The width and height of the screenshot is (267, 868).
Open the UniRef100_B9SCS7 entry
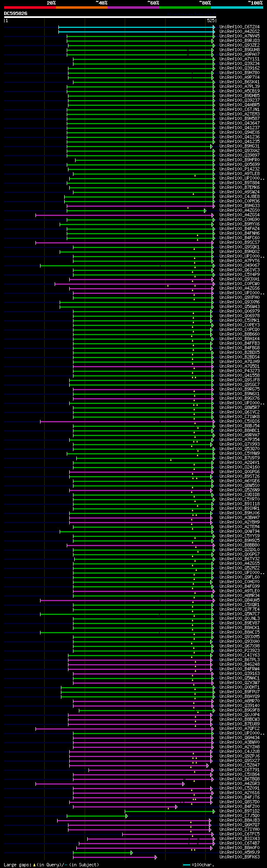239,243
